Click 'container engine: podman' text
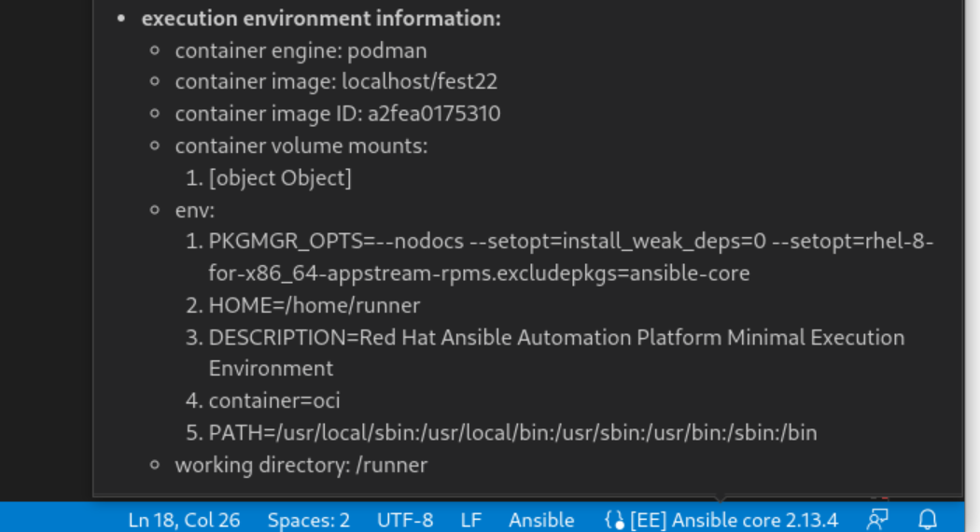The width and height of the screenshot is (980, 532). coord(301,50)
